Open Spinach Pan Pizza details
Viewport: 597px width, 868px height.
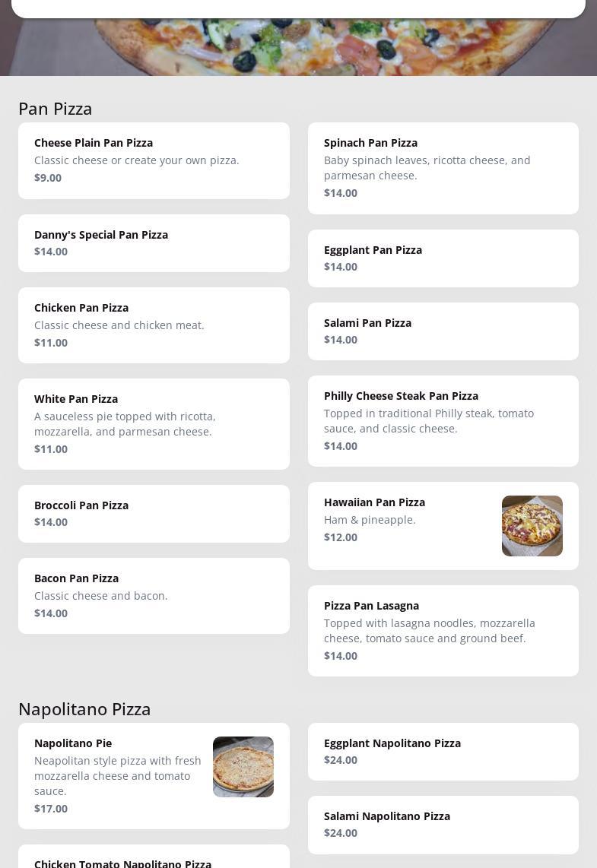[443, 168]
